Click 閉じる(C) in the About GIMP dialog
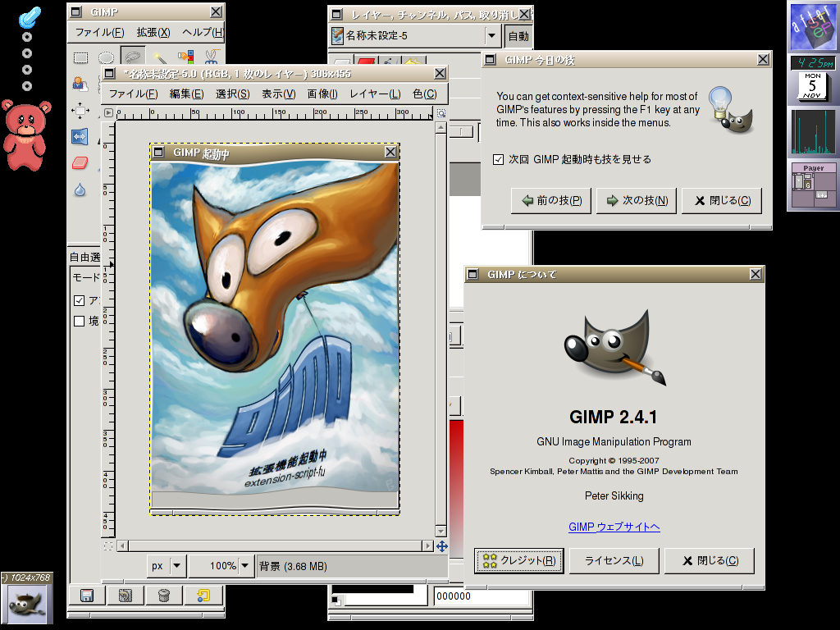840x630 pixels. tap(710, 560)
